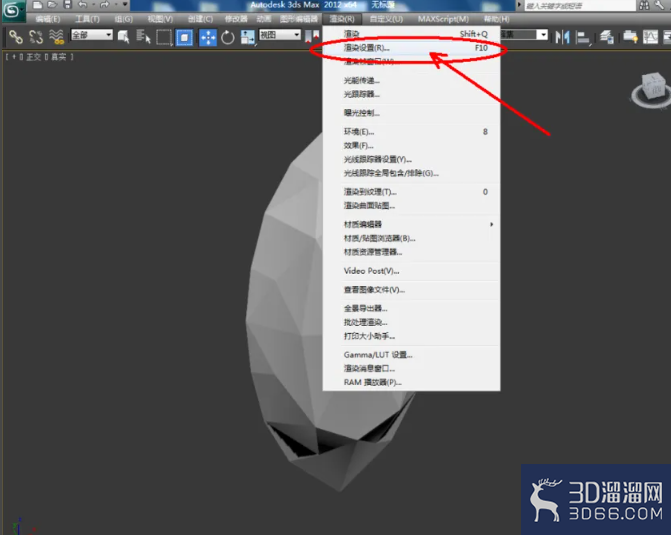This screenshot has height=535, width=671.
Task: Choose 渲染 Shift+Q menu entry
Action: point(411,34)
